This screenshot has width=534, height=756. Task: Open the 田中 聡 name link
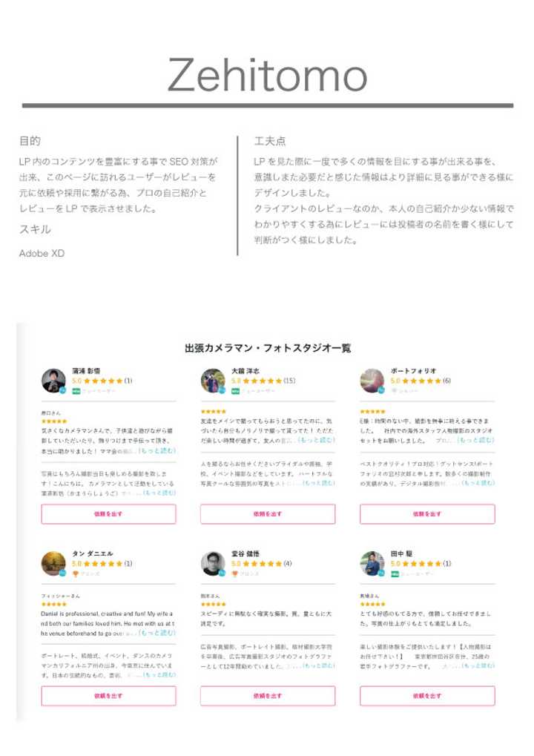[401, 553]
